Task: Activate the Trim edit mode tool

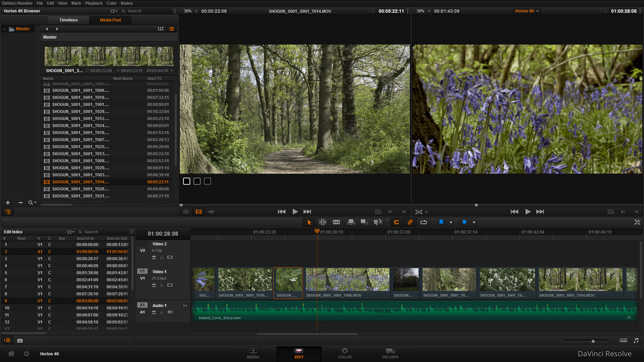Action: [x=323, y=222]
